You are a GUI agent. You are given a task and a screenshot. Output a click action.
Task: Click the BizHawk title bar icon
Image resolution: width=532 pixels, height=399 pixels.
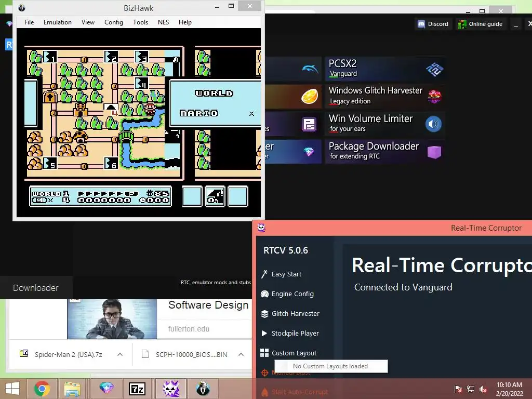(22, 7)
